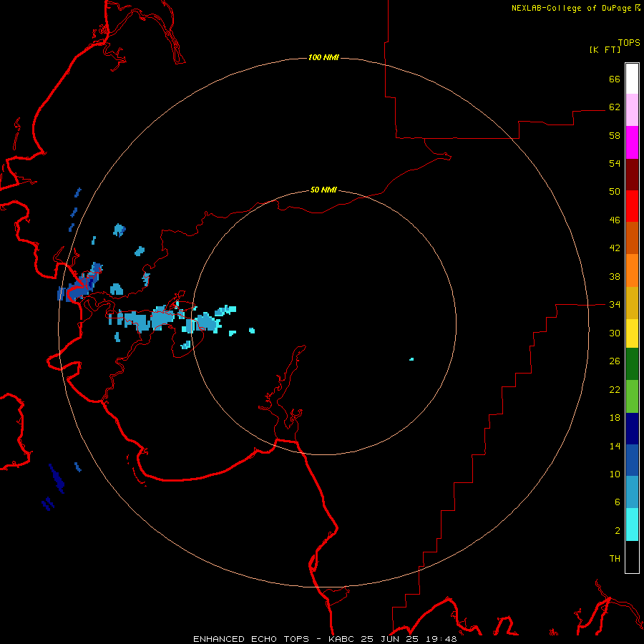Click the legend value "26"
644x644 pixels.
click(615, 361)
